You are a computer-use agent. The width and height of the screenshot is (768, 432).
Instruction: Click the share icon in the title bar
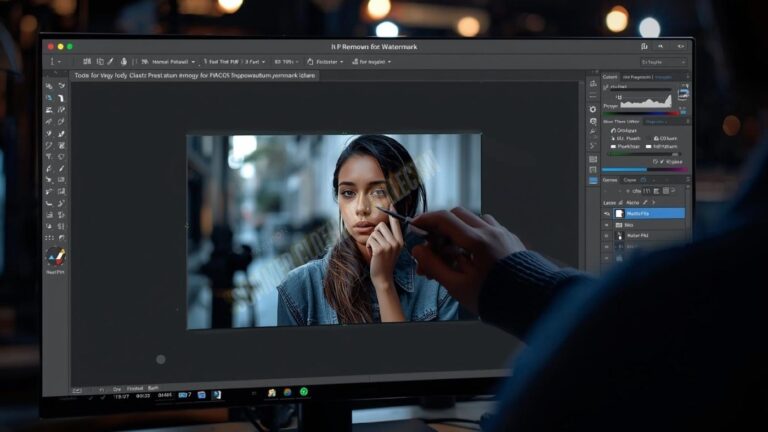[644, 46]
